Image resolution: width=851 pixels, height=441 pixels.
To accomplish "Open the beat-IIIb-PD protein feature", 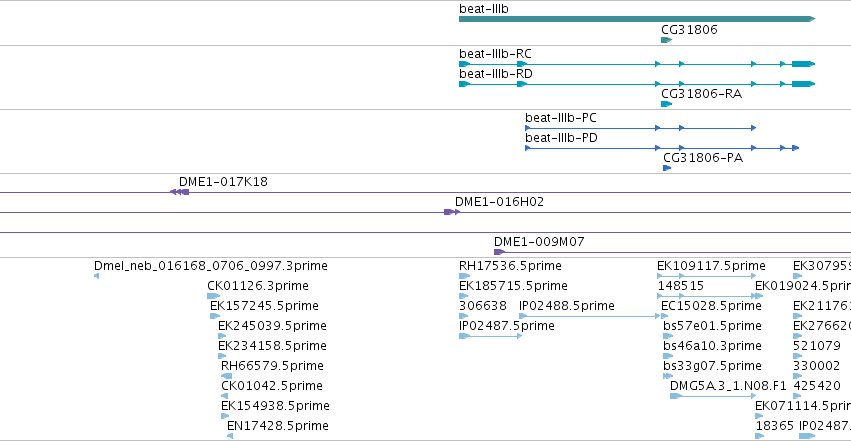I will (662, 148).
